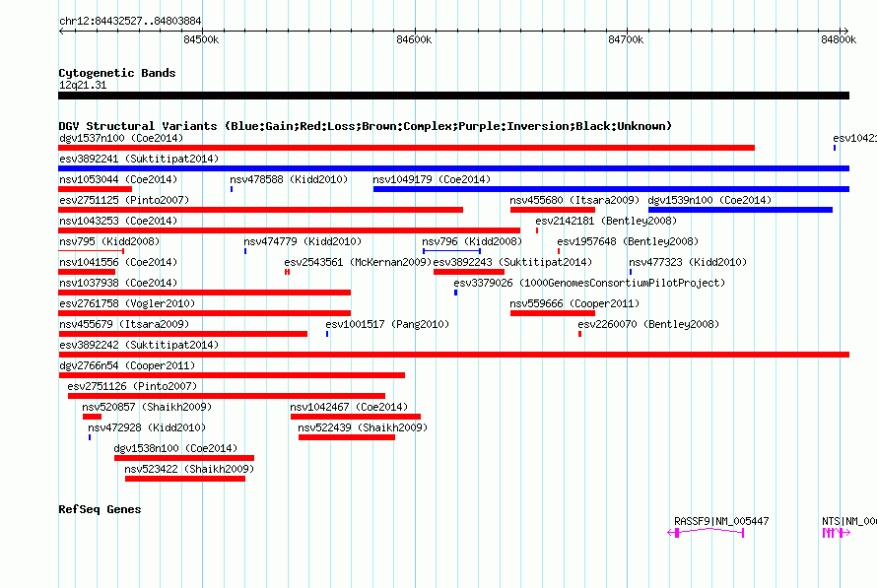The height and width of the screenshot is (588, 877).
Task: Click the nsv1042467 (Coe2014) label
Action: coord(349,407)
